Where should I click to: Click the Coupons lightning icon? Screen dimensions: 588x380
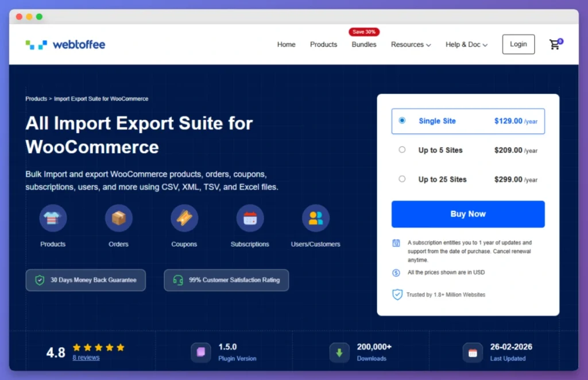click(184, 218)
